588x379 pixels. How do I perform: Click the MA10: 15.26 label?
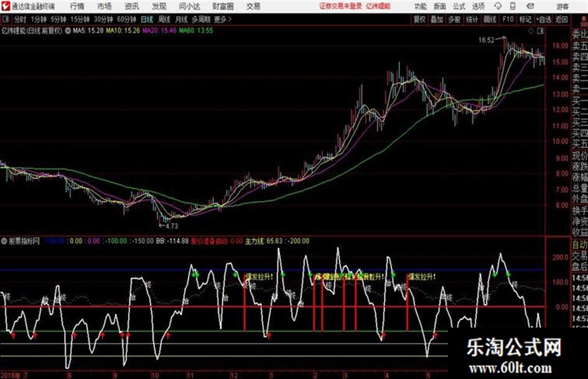pyautogui.click(x=123, y=30)
